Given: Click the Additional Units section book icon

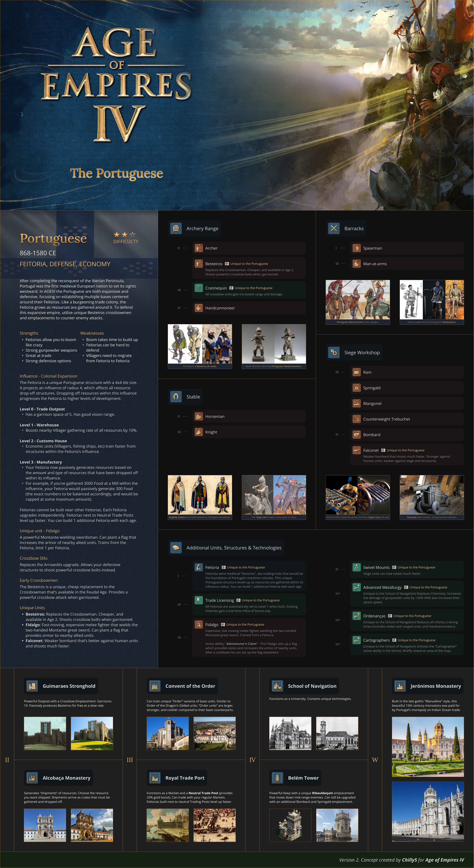Looking at the screenshot, I should (176, 547).
